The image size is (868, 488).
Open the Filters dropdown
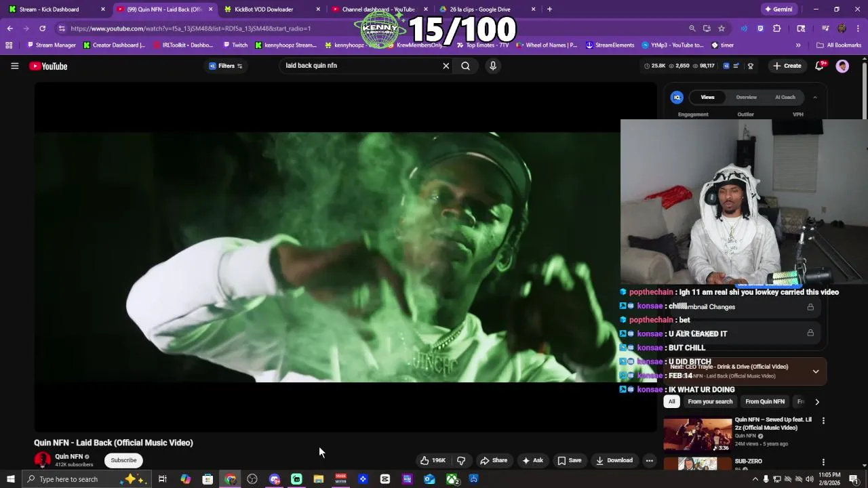226,66
